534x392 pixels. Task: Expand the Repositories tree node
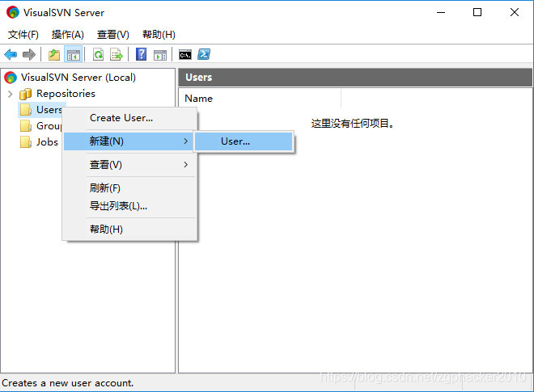click(x=11, y=94)
